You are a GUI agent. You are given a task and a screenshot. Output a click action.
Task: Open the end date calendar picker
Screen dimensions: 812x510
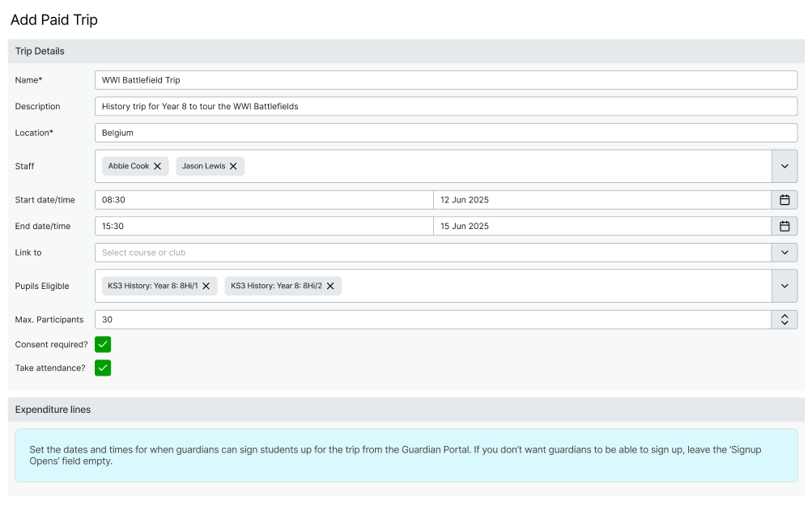pyautogui.click(x=784, y=226)
